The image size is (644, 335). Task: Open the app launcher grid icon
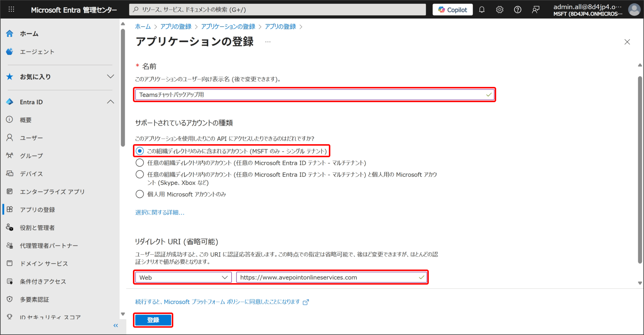click(x=11, y=10)
